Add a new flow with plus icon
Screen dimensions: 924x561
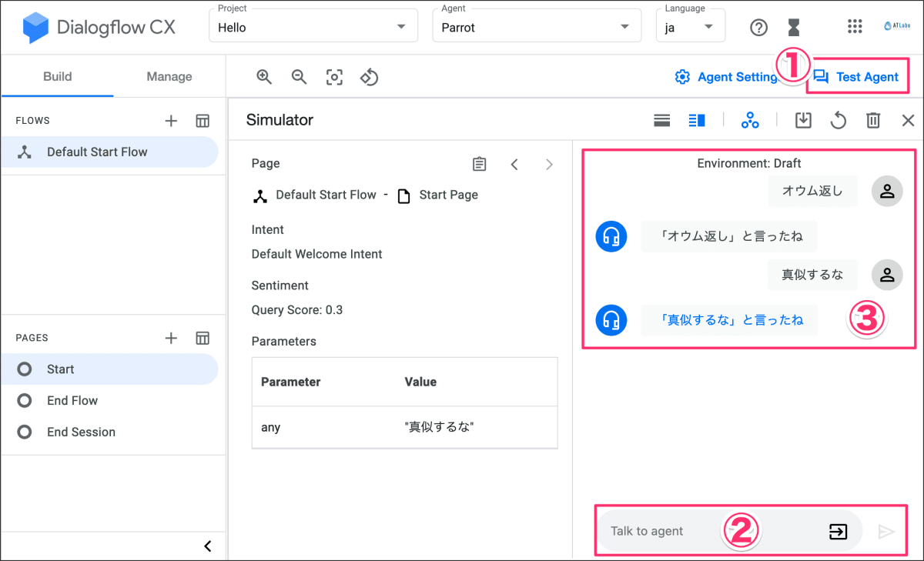tap(171, 121)
